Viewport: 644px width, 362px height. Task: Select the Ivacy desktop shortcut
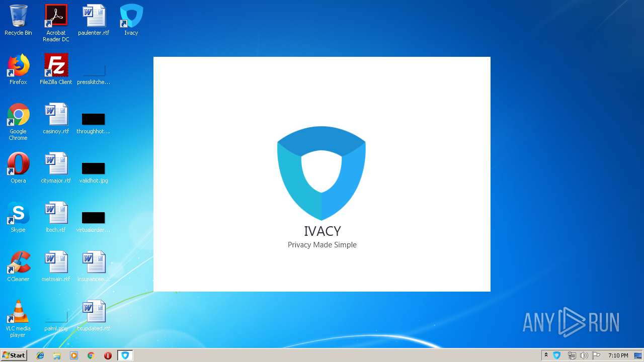coord(131,21)
